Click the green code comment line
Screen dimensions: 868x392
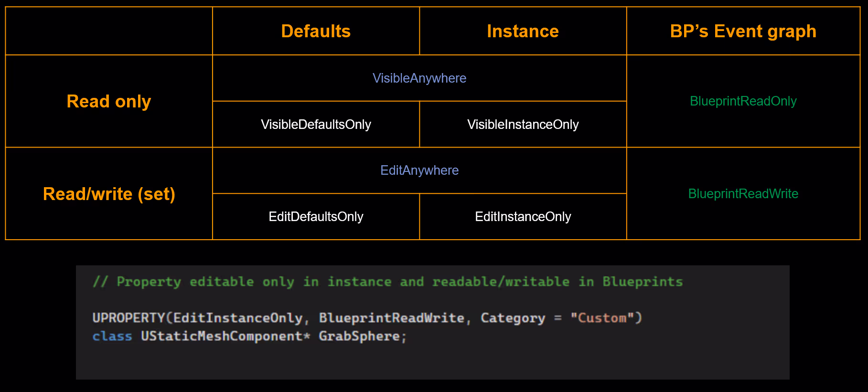coord(387,282)
